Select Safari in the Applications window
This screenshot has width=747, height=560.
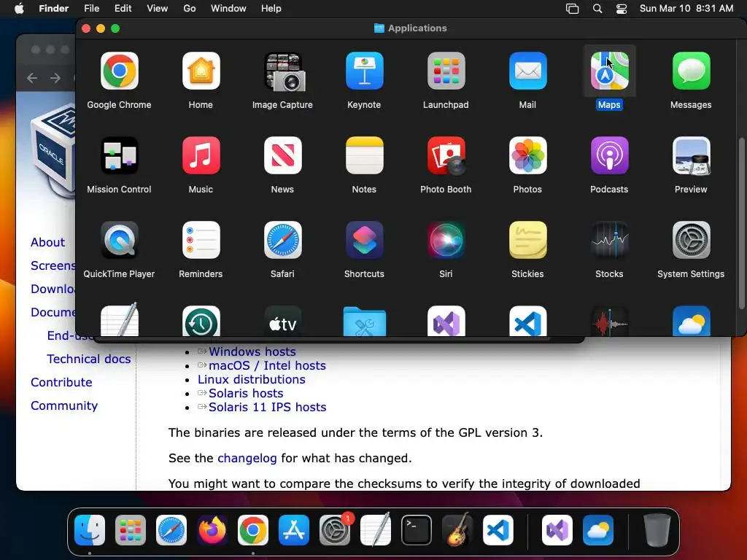tap(283, 240)
